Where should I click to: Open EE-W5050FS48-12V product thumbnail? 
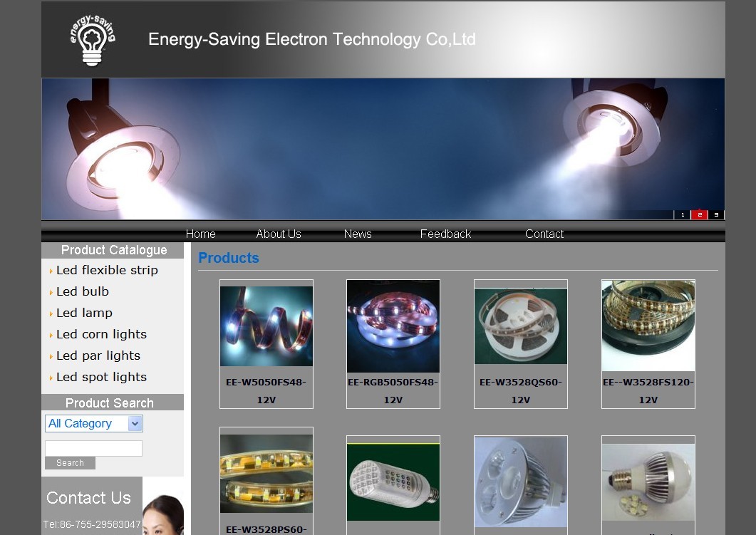266,326
